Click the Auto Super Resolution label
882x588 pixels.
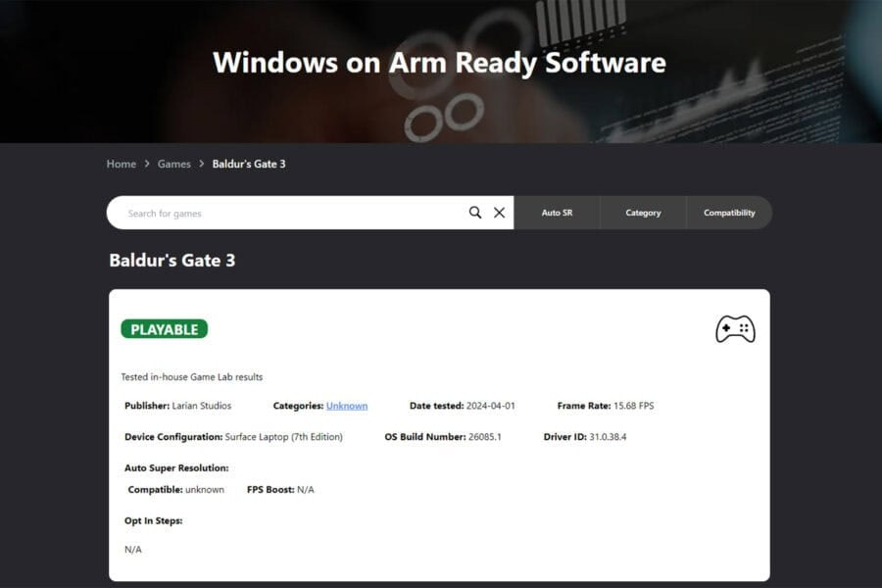[x=176, y=467]
